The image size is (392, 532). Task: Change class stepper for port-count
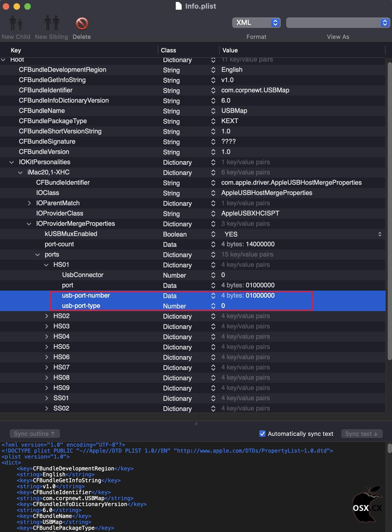[213, 244]
